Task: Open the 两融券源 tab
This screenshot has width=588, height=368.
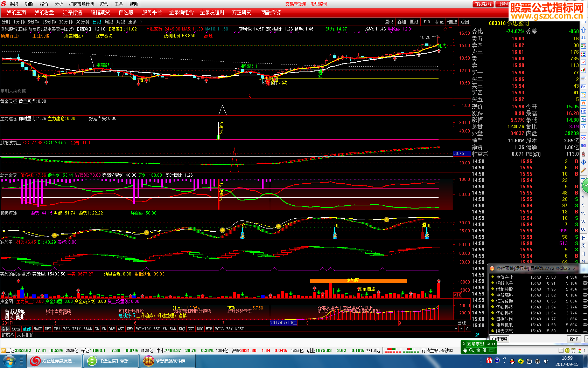Action: click(x=271, y=12)
